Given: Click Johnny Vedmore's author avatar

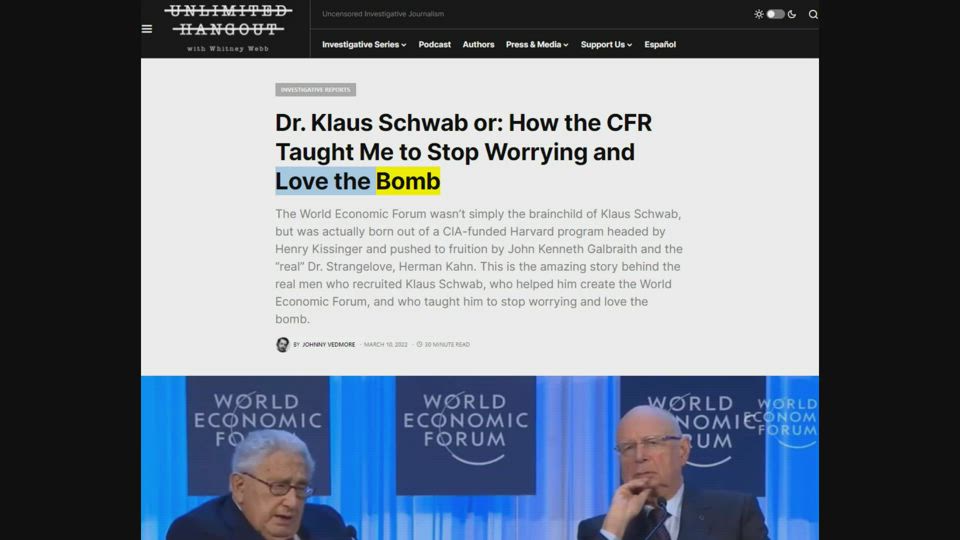Looking at the screenshot, I should (282, 345).
